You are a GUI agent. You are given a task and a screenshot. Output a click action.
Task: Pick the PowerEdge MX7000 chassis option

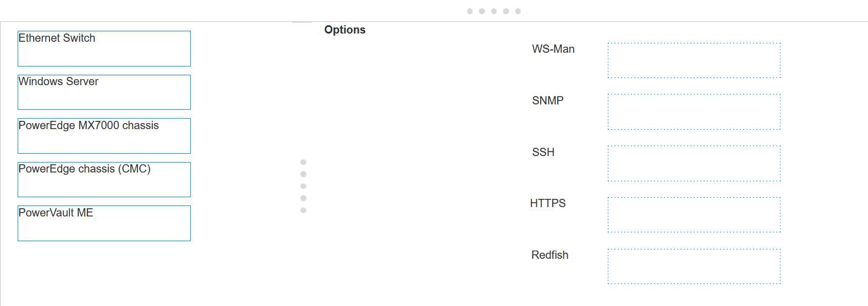(x=104, y=136)
